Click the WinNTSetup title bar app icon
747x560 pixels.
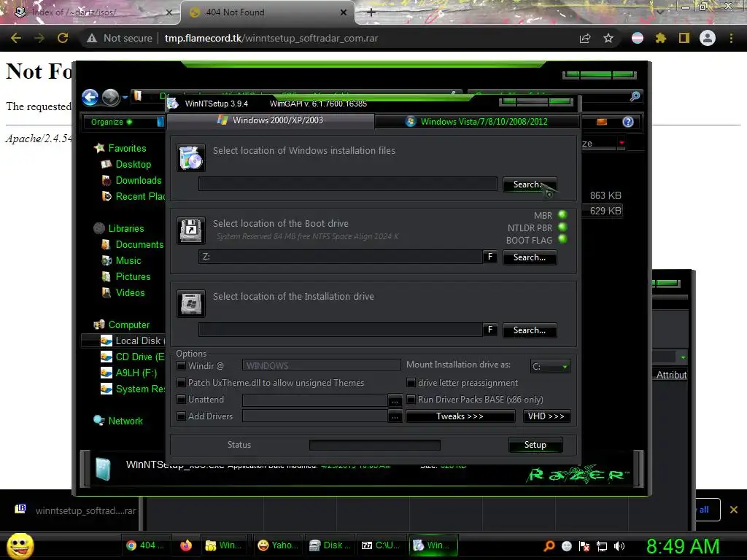(x=172, y=104)
